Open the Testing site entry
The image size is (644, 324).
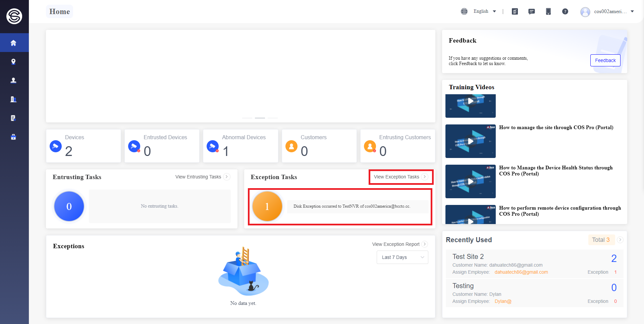tap(535, 293)
